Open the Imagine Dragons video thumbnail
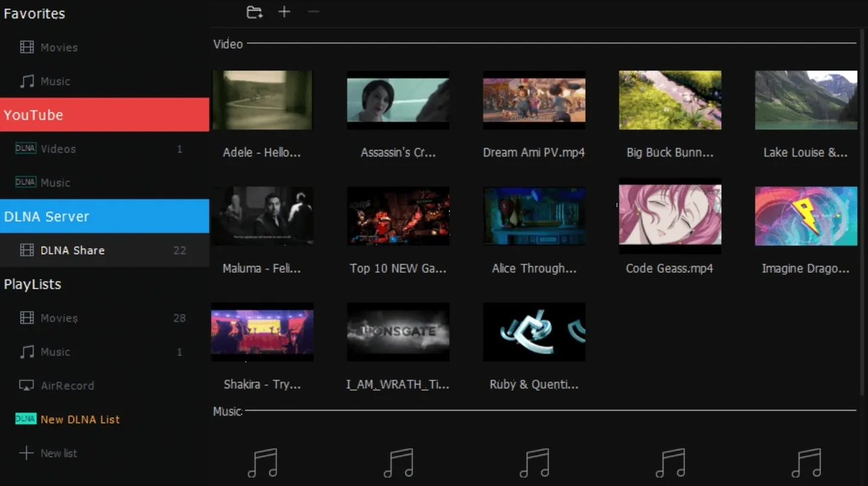The image size is (868, 486). tap(806, 216)
